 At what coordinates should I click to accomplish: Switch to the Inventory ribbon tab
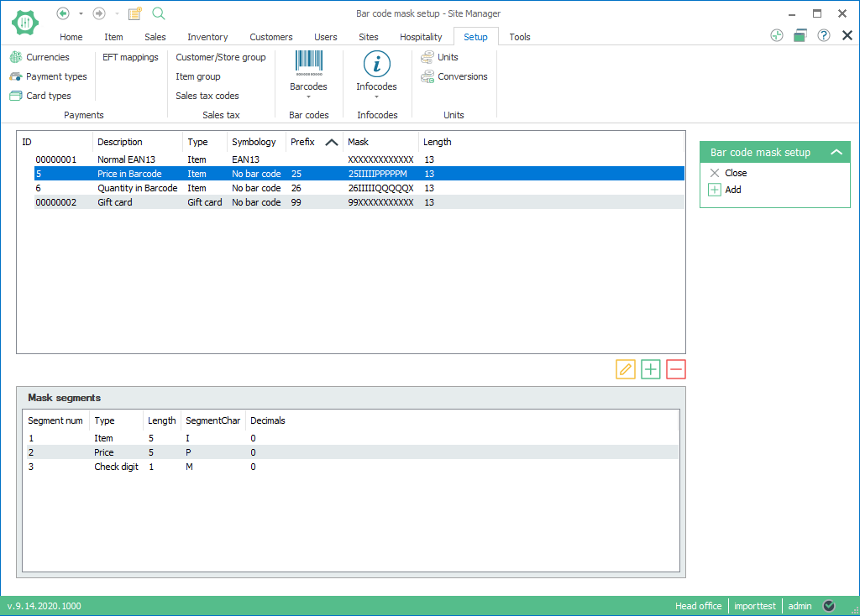point(207,37)
